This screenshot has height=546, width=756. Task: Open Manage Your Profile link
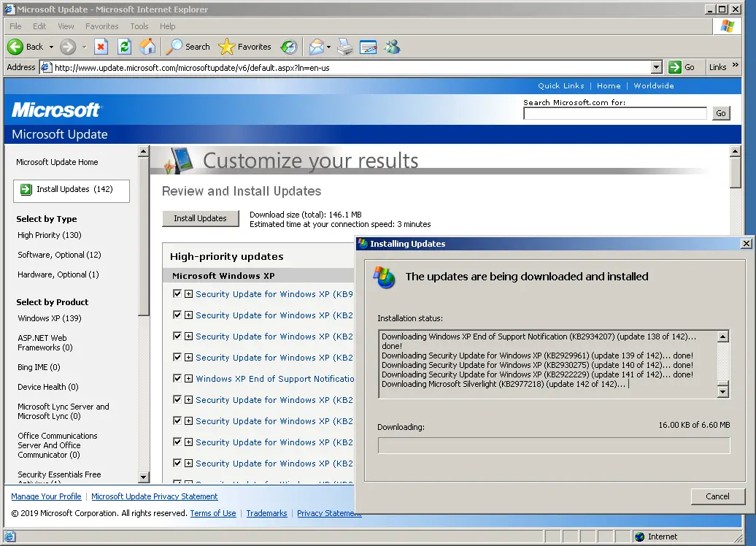coord(46,496)
